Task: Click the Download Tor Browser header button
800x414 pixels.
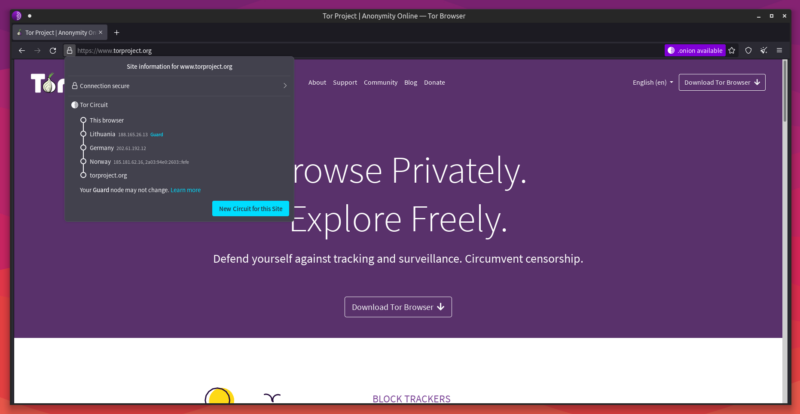Action: [722, 83]
